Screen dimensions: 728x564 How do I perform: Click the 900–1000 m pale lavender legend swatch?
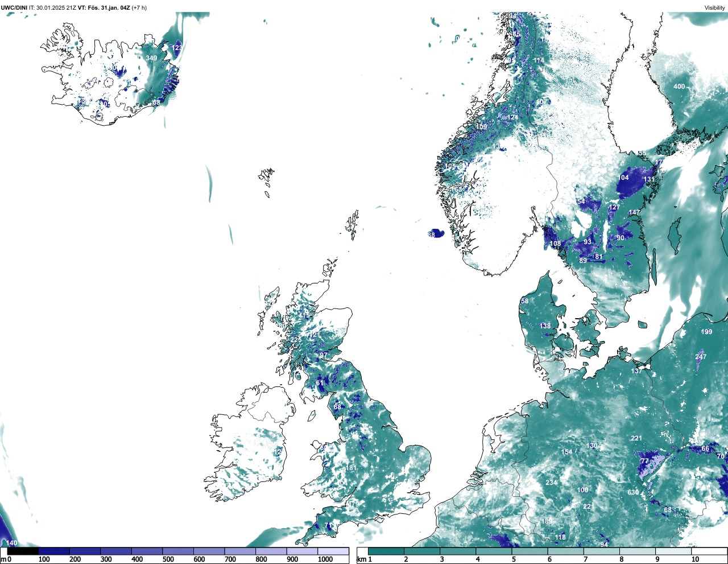pyautogui.click(x=302, y=551)
